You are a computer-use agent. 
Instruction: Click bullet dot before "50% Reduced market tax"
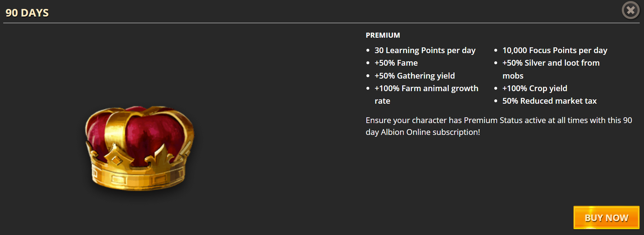pos(496,101)
